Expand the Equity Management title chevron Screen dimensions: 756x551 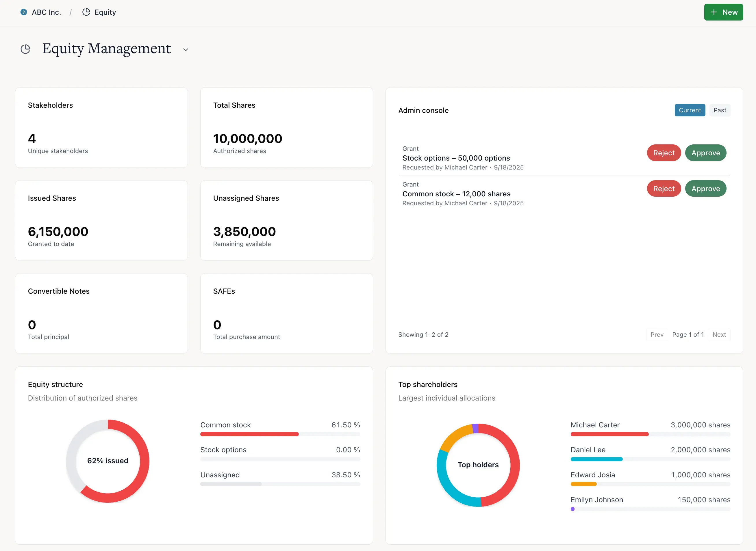coord(186,50)
